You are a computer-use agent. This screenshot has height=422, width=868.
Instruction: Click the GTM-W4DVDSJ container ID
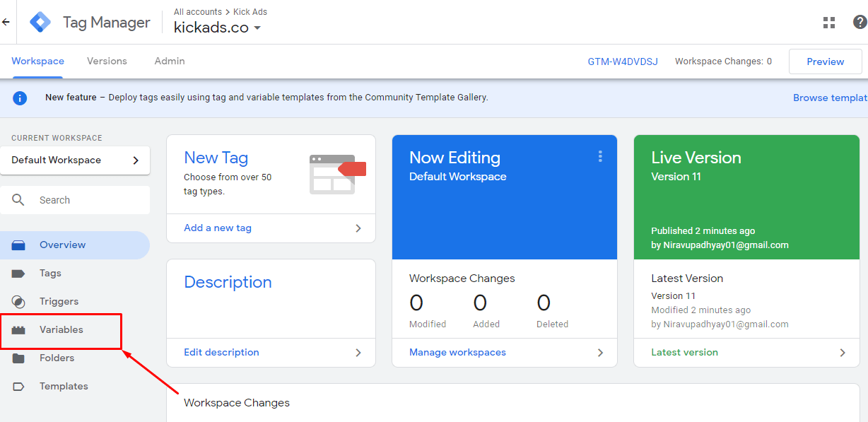point(623,62)
